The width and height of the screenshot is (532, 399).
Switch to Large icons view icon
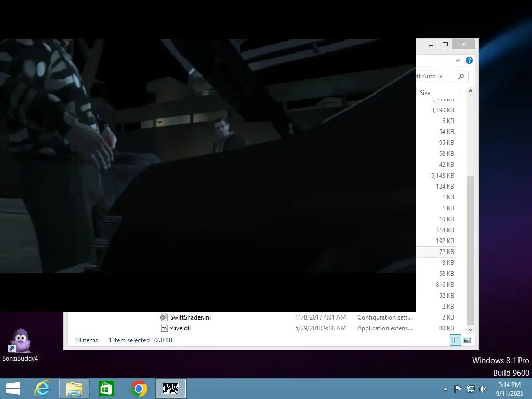(x=467, y=340)
